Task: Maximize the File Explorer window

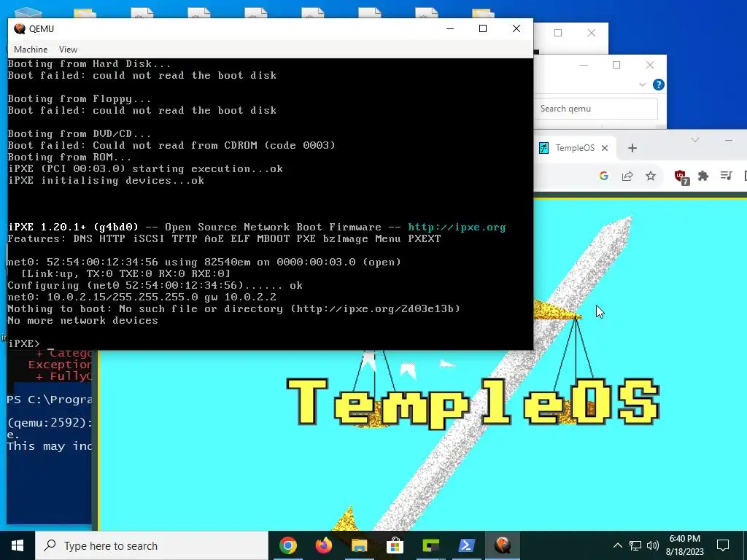Action: point(616,65)
